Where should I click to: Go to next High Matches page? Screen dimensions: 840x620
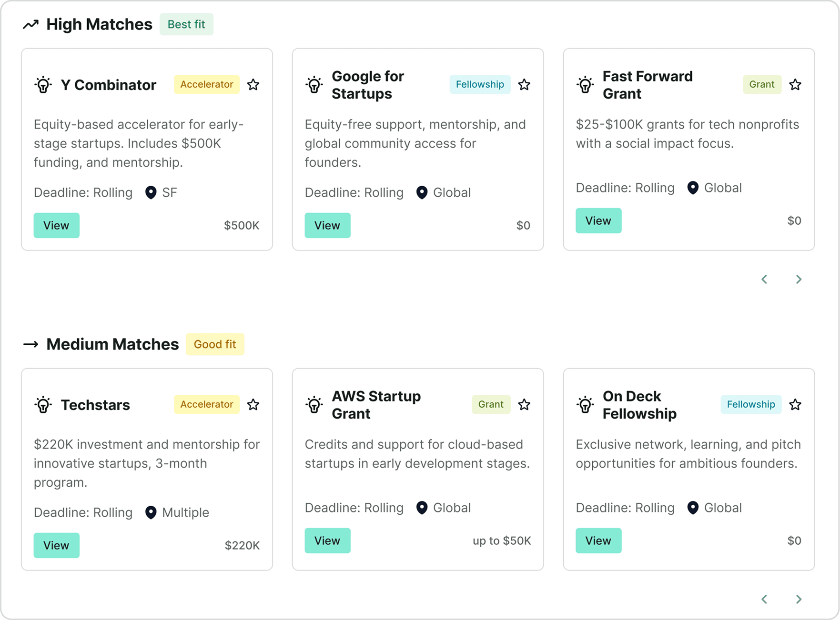(x=799, y=280)
